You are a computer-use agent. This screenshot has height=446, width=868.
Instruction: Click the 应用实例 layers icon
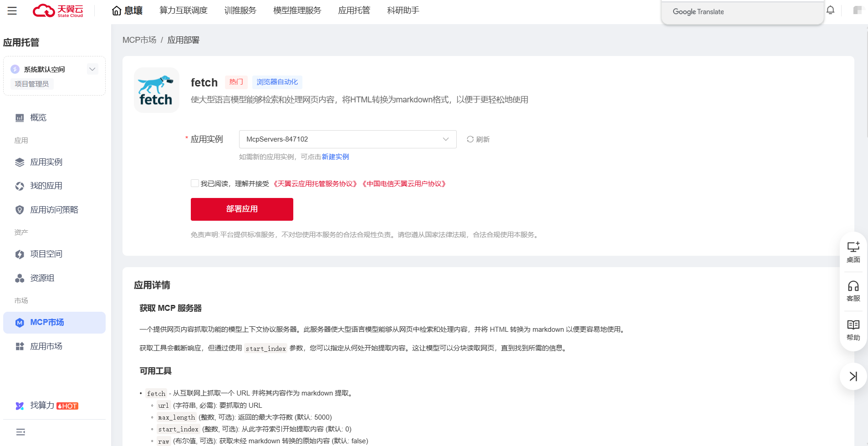pos(20,162)
